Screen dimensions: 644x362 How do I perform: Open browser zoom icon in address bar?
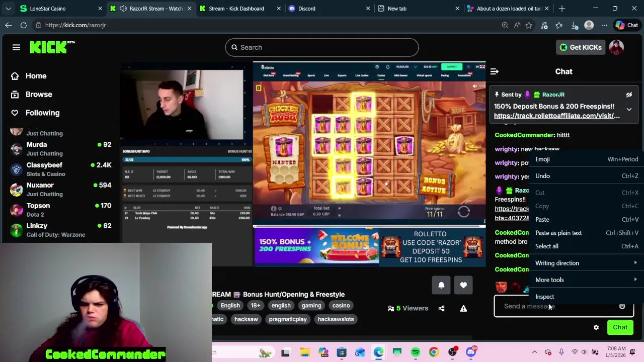coord(505,25)
